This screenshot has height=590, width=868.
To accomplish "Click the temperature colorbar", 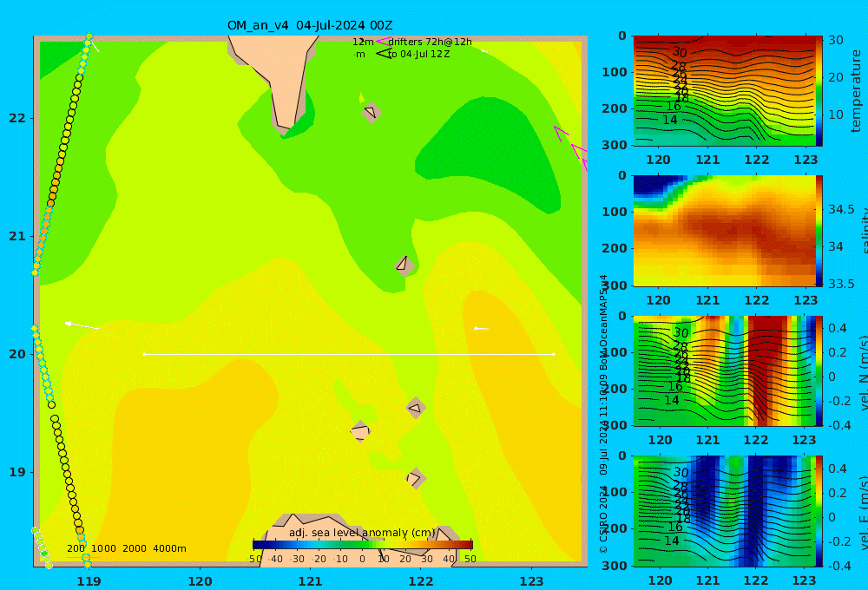I will tap(819, 91).
